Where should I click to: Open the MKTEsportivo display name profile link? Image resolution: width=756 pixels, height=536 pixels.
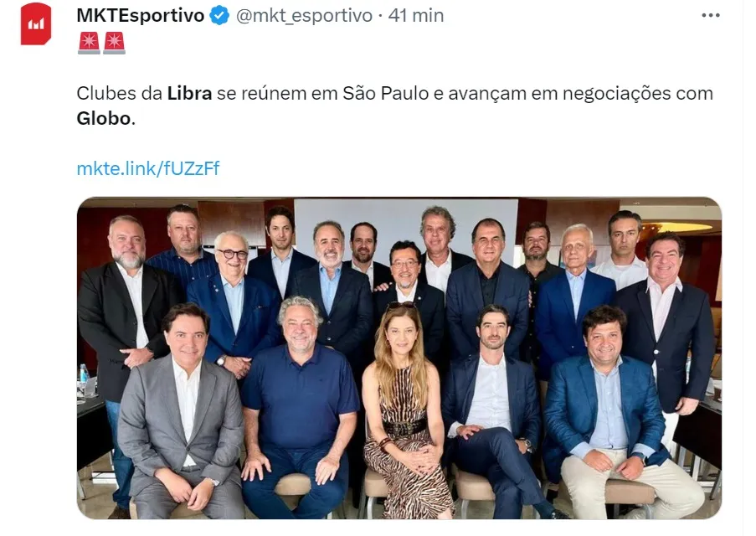click(x=141, y=15)
